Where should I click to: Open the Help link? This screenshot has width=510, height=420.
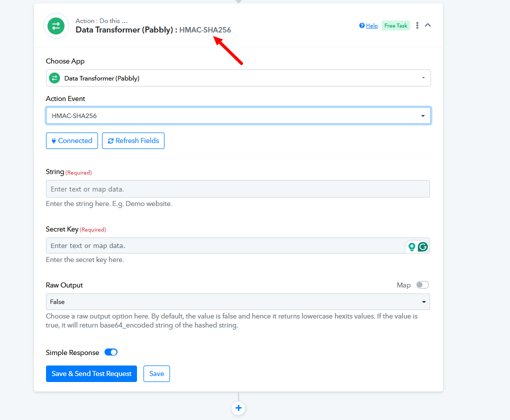coord(372,25)
